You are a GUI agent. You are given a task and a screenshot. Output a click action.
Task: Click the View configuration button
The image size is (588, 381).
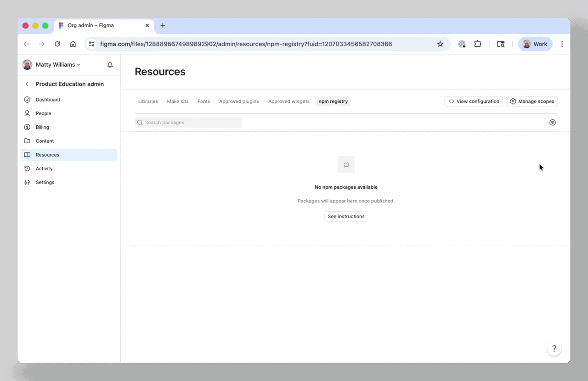(x=474, y=101)
